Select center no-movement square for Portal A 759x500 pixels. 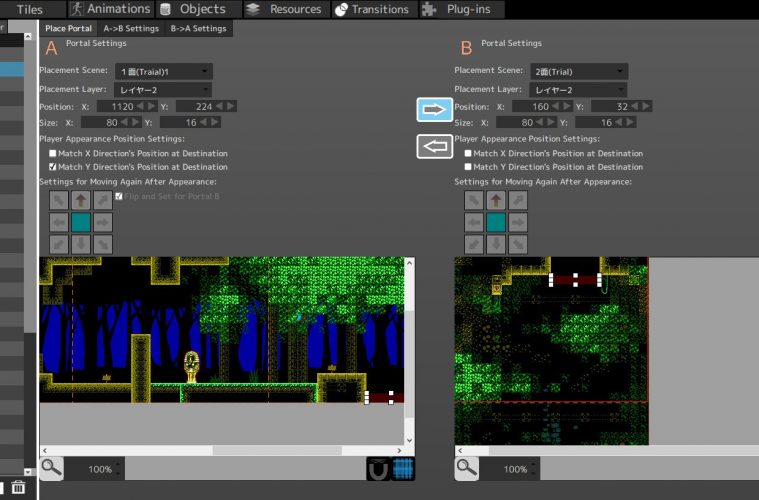81,222
